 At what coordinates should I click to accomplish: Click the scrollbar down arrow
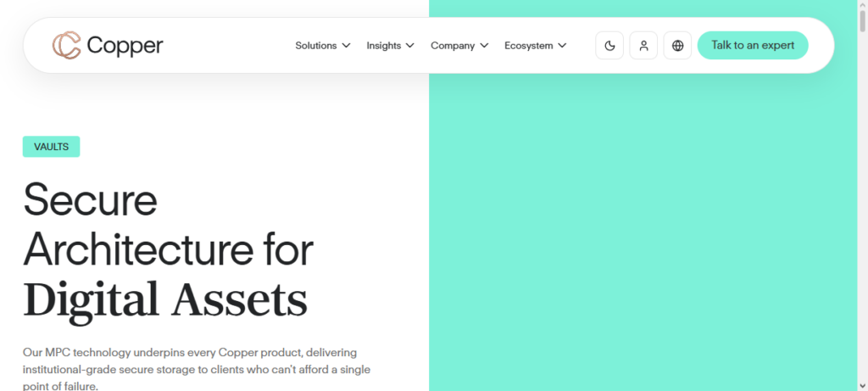coord(862,386)
